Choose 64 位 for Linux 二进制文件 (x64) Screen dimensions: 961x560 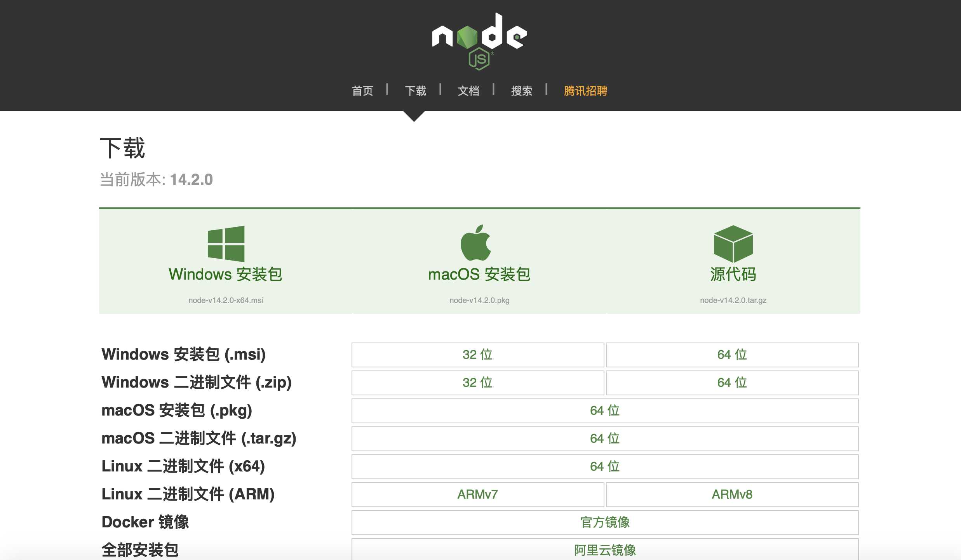[x=605, y=466]
